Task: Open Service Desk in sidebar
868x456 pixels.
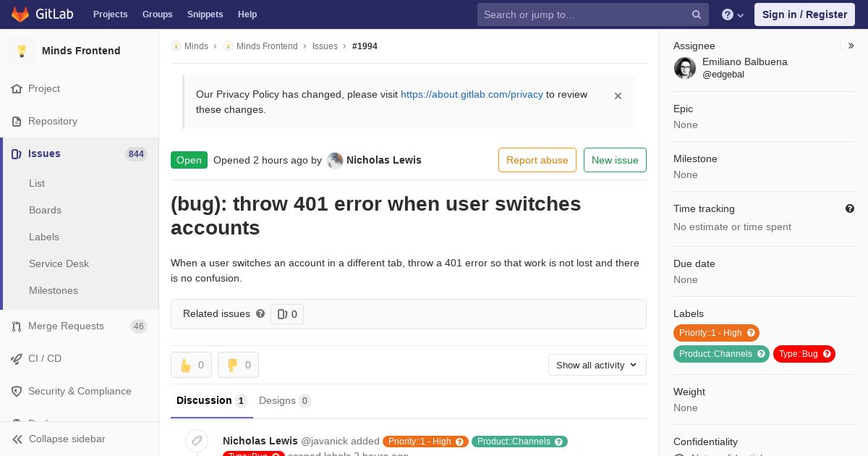Action: click(59, 263)
